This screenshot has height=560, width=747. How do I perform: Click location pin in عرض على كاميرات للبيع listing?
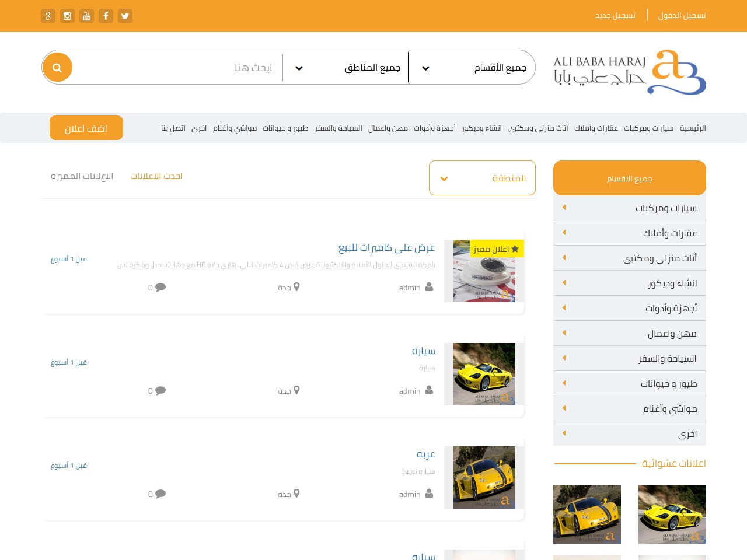pyautogui.click(x=296, y=287)
